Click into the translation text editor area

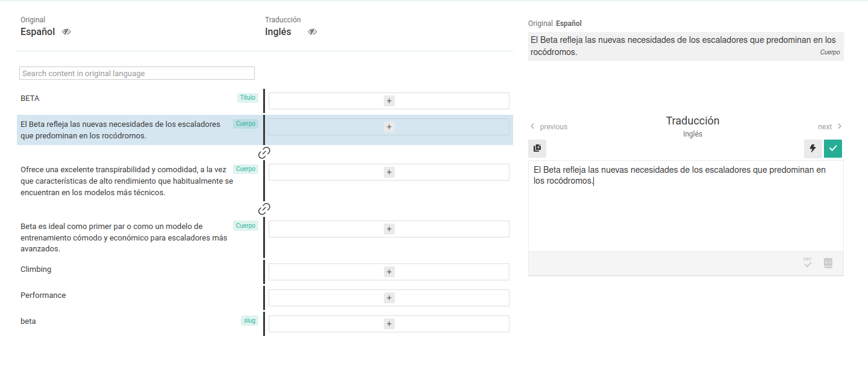[x=685, y=211]
